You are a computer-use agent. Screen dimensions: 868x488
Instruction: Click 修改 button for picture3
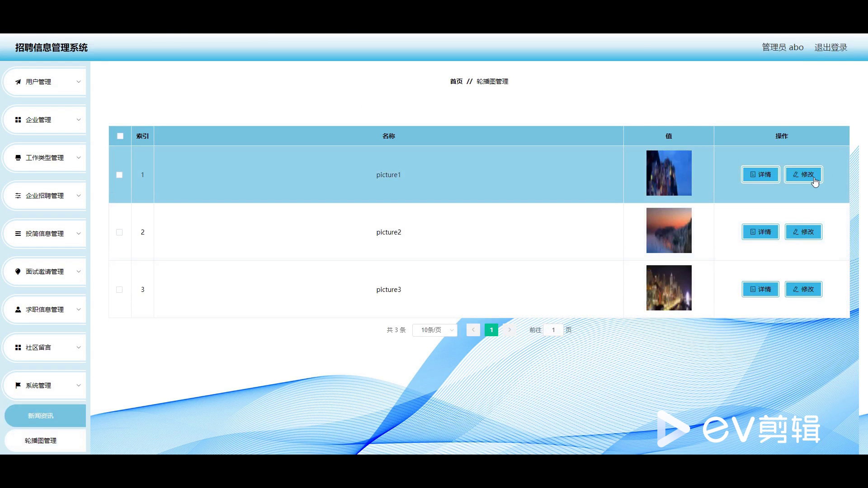coord(803,289)
